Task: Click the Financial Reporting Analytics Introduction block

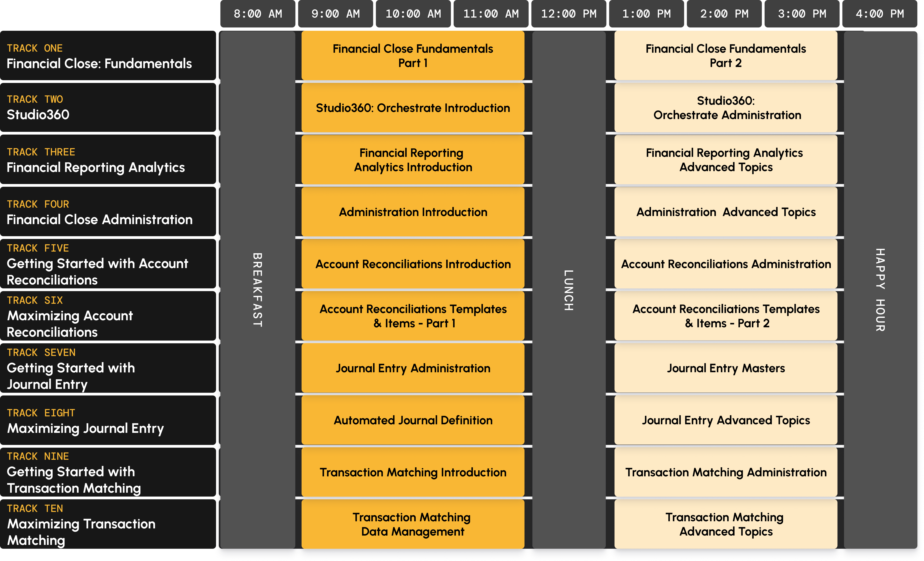Action: click(x=412, y=160)
